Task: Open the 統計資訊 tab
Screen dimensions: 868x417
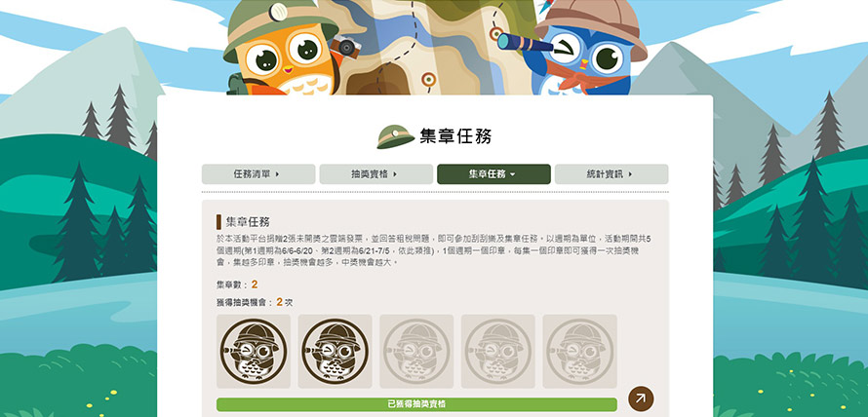Action: (x=612, y=174)
